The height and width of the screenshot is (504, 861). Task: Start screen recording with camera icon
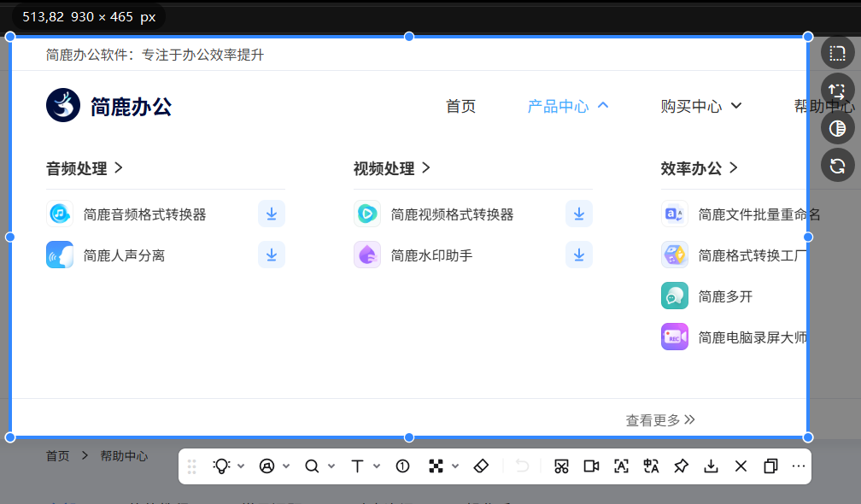pos(591,466)
